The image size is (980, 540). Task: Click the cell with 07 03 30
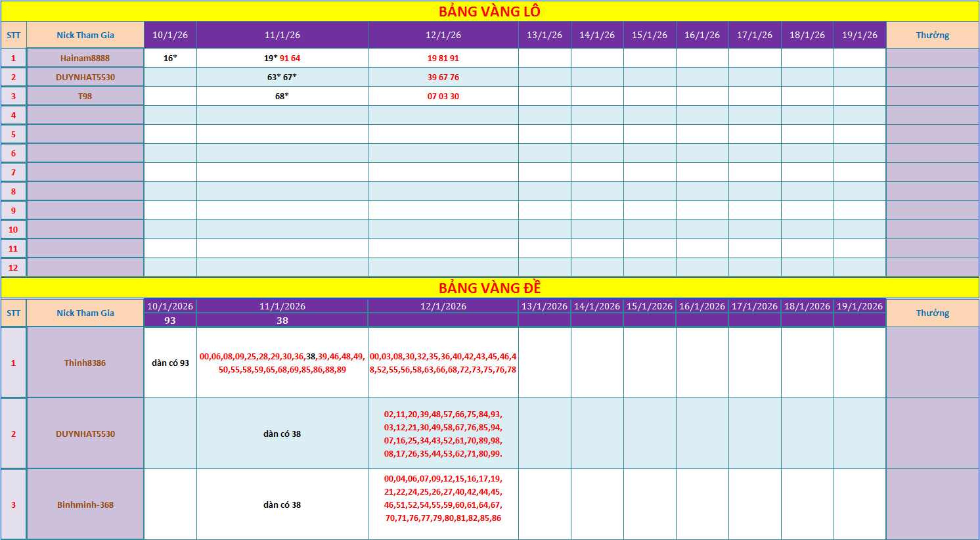click(x=443, y=96)
